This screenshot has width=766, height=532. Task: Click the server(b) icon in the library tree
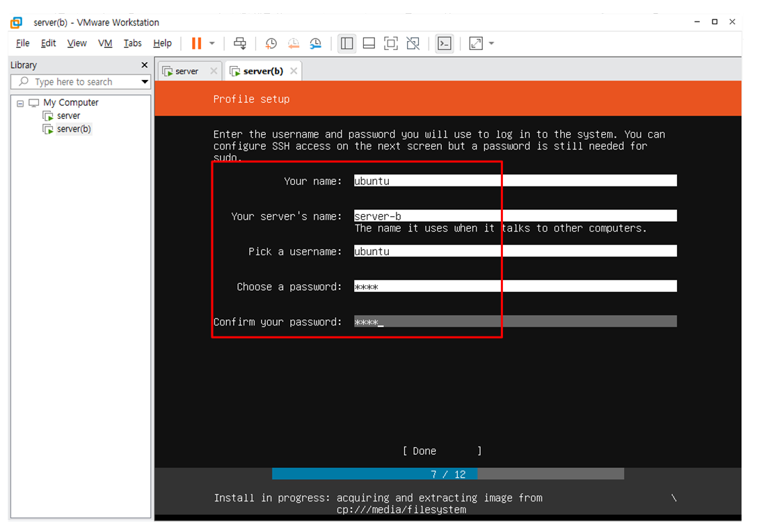click(x=48, y=129)
